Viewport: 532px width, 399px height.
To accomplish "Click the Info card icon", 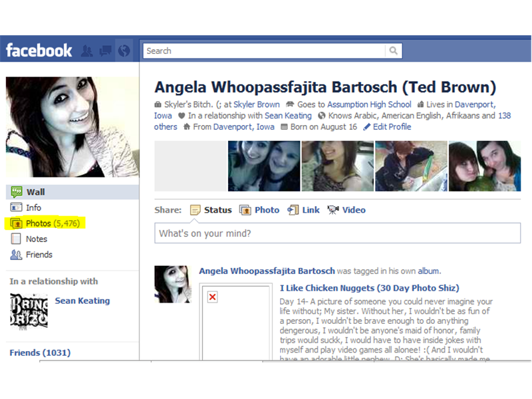I will click(16, 207).
